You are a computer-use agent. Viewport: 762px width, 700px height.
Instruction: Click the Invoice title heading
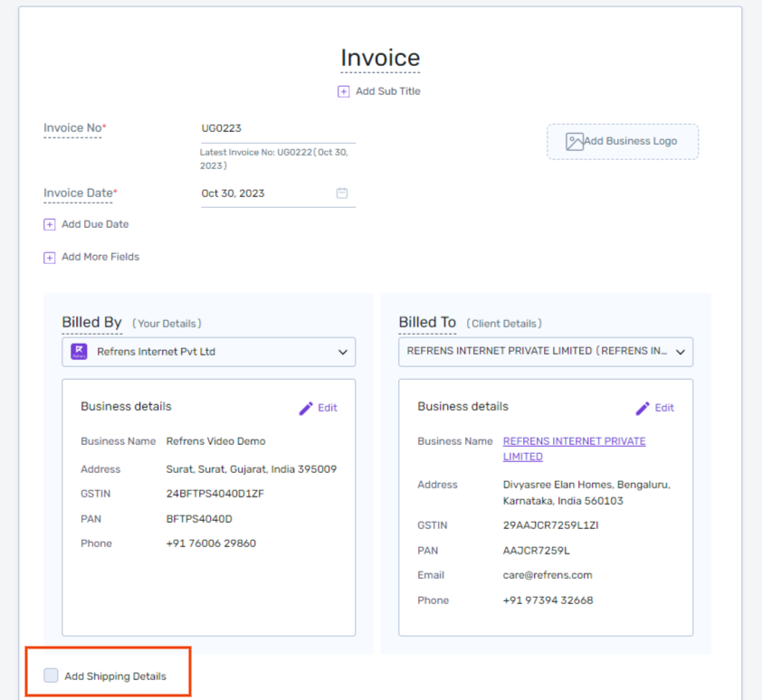[380, 58]
